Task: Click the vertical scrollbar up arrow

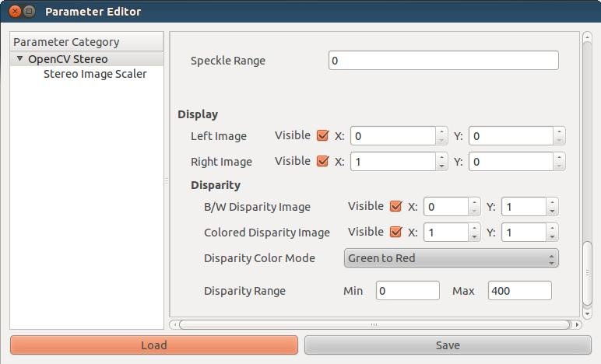Action: tap(587, 37)
